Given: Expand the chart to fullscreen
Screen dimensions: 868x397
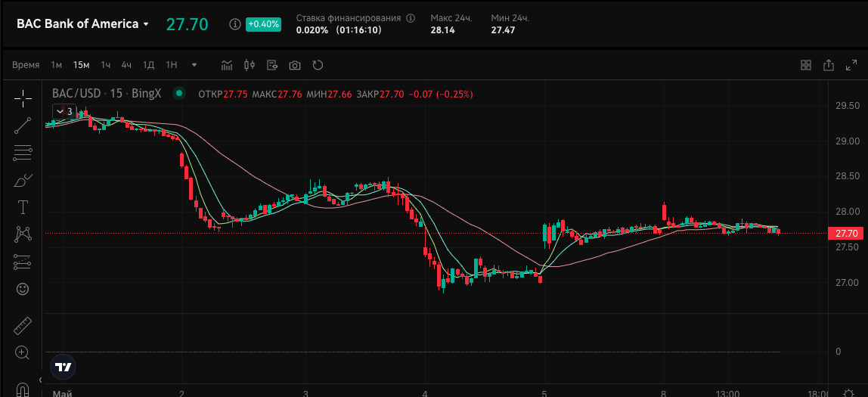Looking at the screenshot, I should [851, 65].
